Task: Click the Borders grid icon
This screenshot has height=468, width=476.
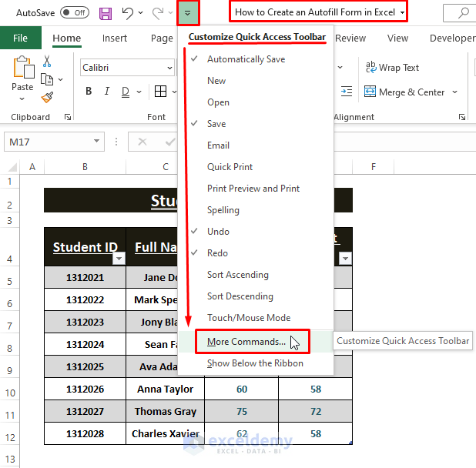Action: pos(160,91)
